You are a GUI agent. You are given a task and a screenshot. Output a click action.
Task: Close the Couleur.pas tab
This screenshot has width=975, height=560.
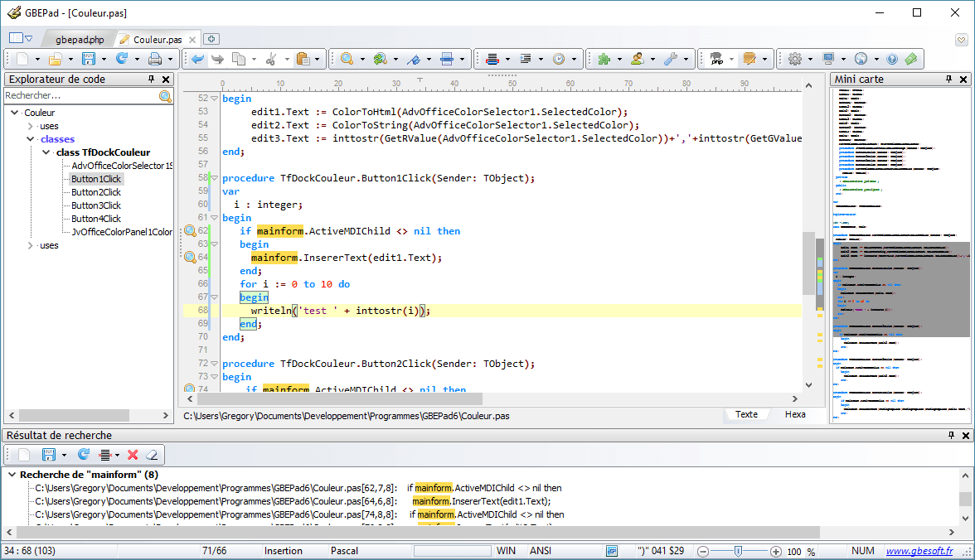click(x=192, y=40)
